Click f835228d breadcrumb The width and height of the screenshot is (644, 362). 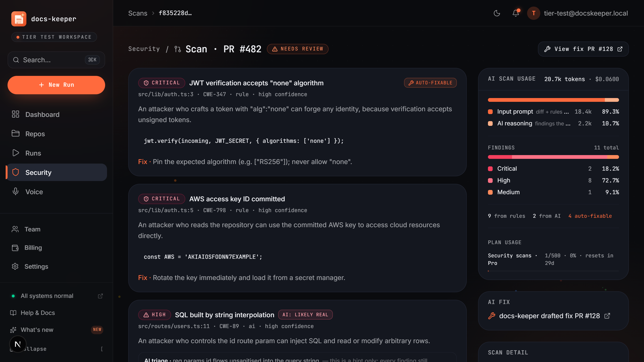click(x=175, y=13)
